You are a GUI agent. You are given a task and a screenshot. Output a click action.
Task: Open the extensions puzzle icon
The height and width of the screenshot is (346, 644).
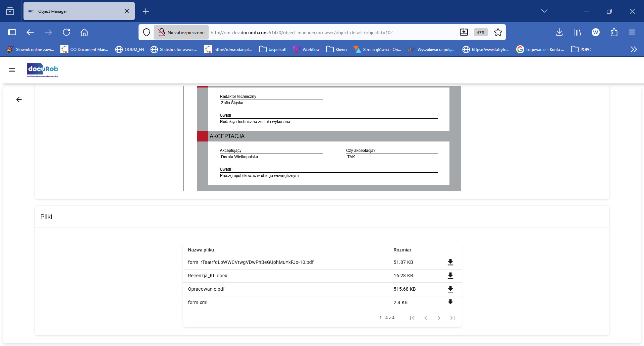click(614, 32)
